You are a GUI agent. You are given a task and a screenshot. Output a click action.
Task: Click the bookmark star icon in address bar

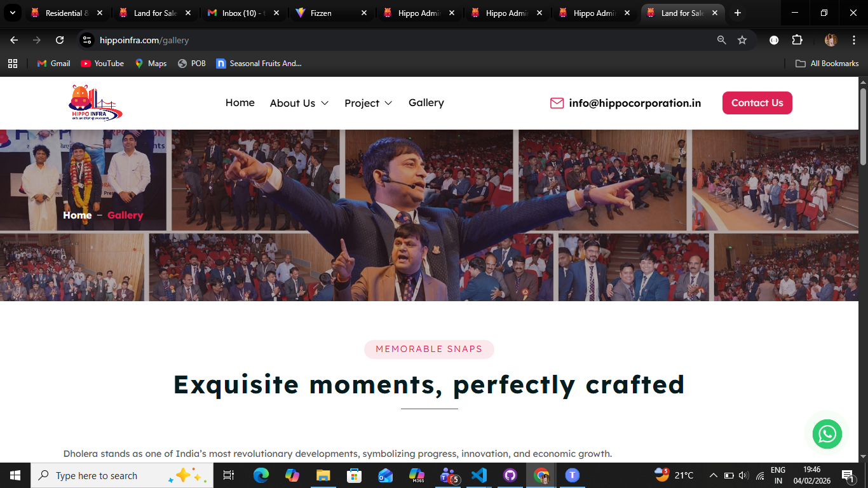[742, 40]
